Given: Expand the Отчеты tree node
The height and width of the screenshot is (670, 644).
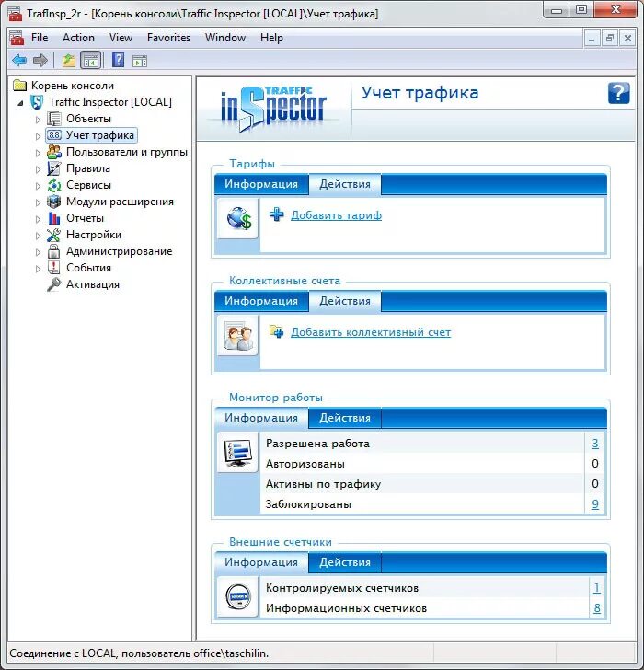Looking at the screenshot, I should click(38, 219).
